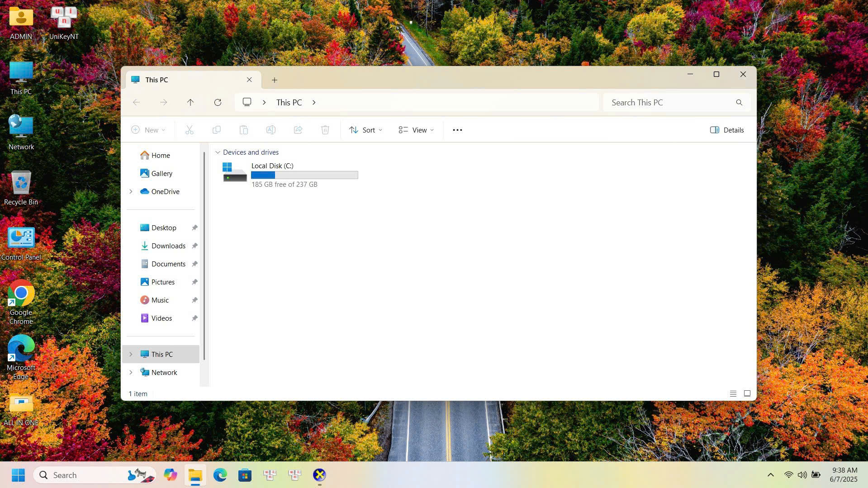Click the Refresh icon in address bar
This screenshot has height=488, width=868.
[x=218, y=103]
